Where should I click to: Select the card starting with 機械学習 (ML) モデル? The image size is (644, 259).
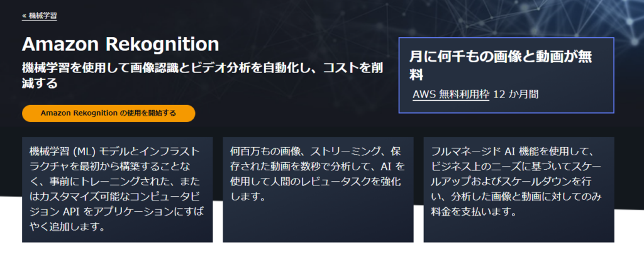[117, 189]
